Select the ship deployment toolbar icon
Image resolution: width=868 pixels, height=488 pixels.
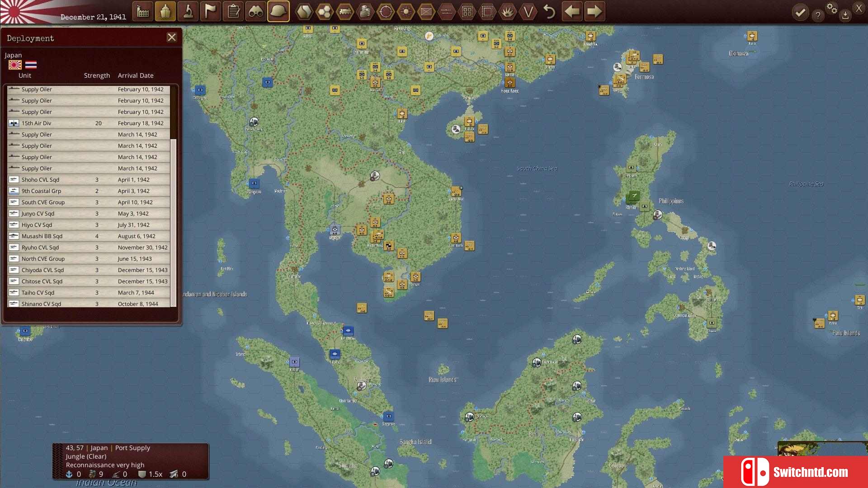pyautogui.click(x=165, y=11)
